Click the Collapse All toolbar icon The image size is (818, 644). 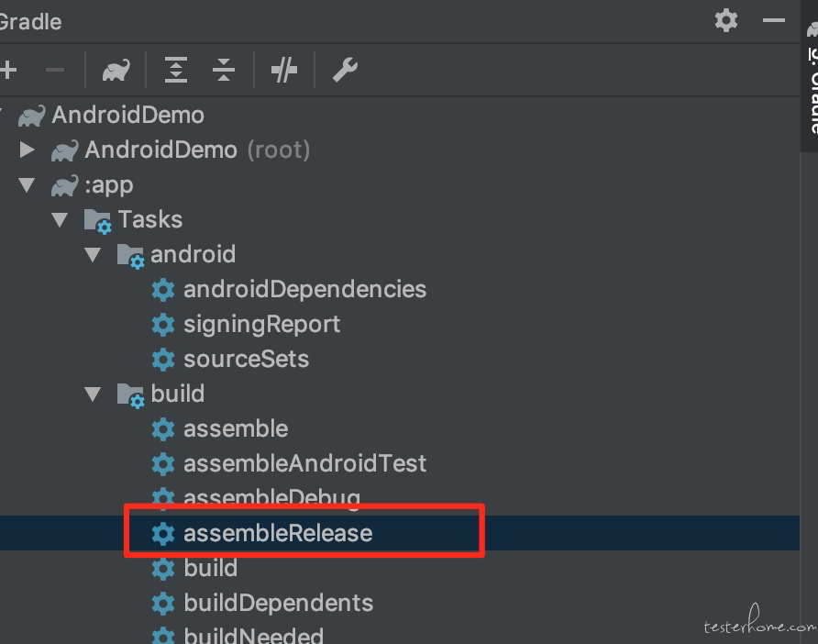224,70
